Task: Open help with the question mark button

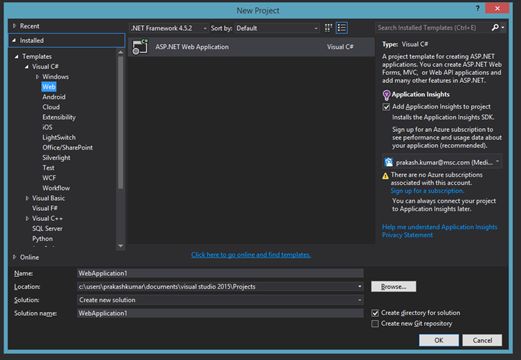Action: pos(477,9)
